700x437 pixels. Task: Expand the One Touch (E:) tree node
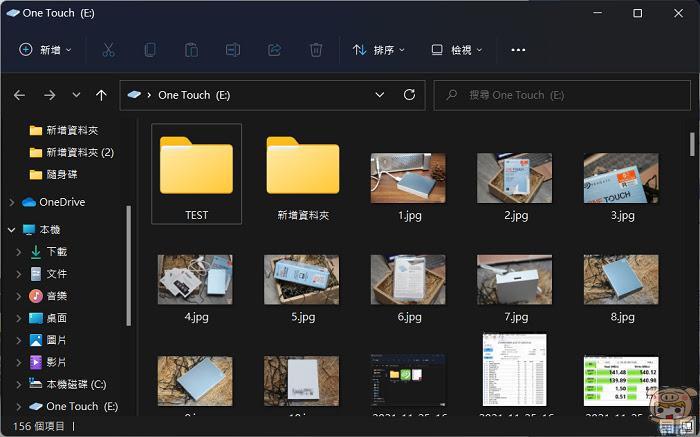(x=19, y=406)
